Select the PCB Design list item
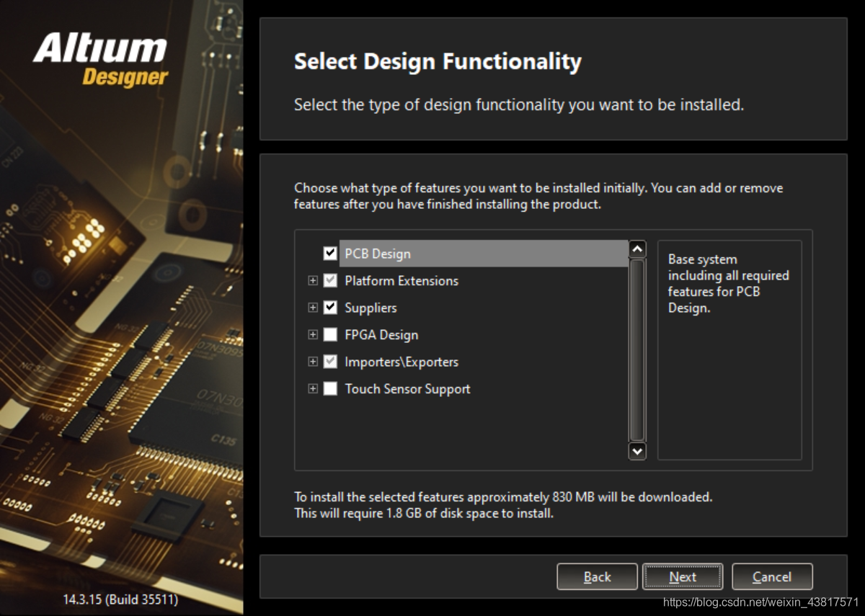Screen dimensions: 865x616 (378, 254)
